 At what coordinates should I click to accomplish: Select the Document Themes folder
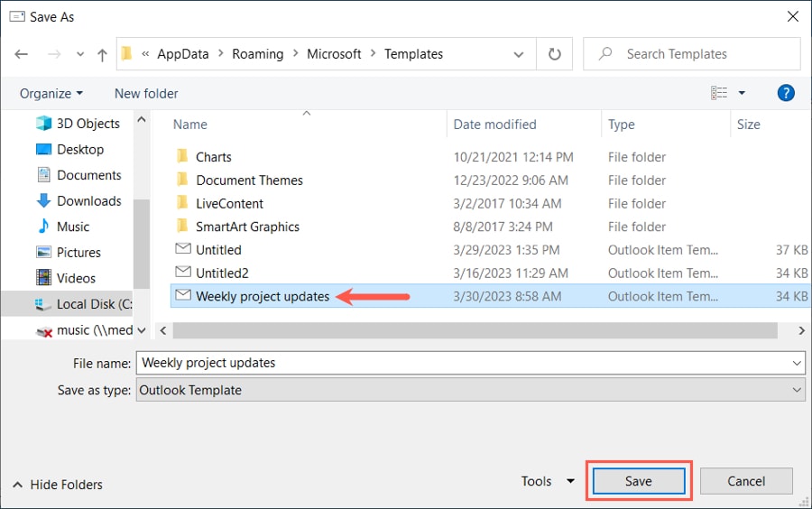tap(249, 180)
